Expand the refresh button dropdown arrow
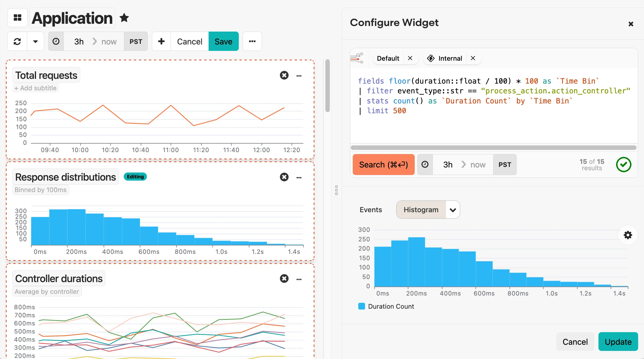This screenshot has height=359, width=644. 35,41
